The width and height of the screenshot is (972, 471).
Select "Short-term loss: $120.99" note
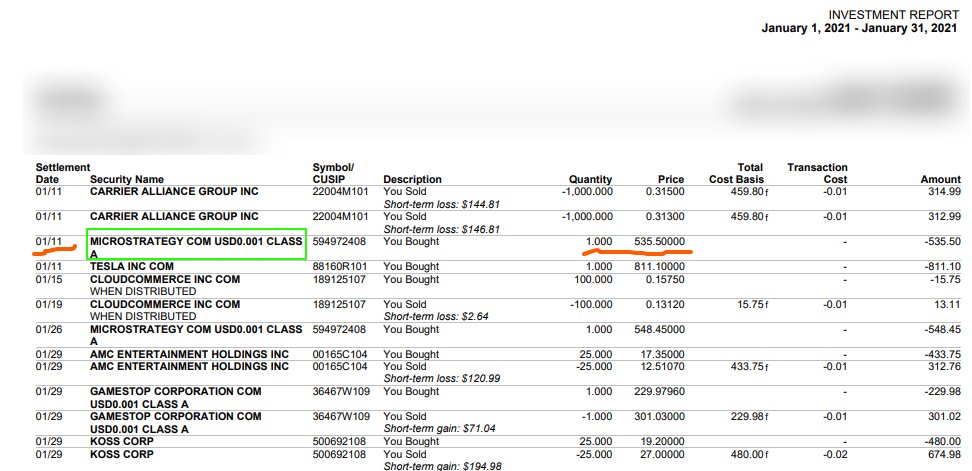tap(441, 379)
